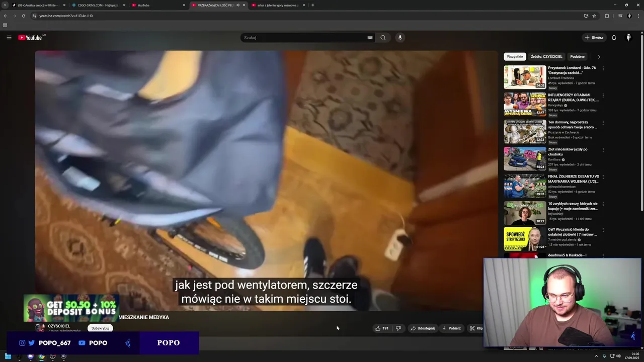
Task: Click the install app icon in the address bar
Action: click(x=586, y=16)
